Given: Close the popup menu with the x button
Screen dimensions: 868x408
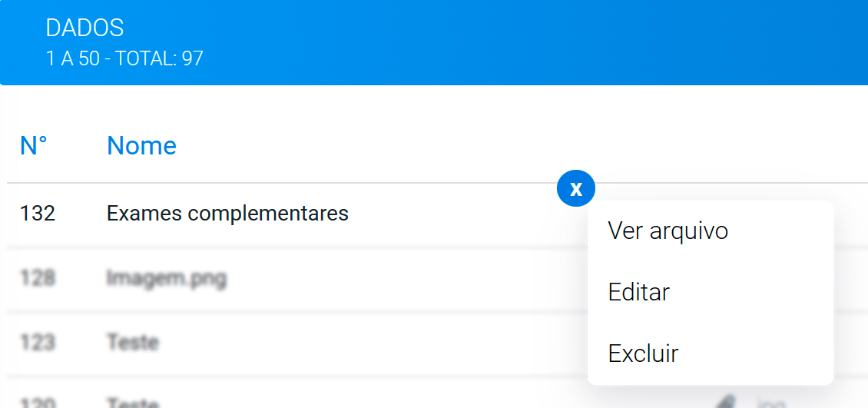Looking at the screenshot, I should [x=575, y=188].
